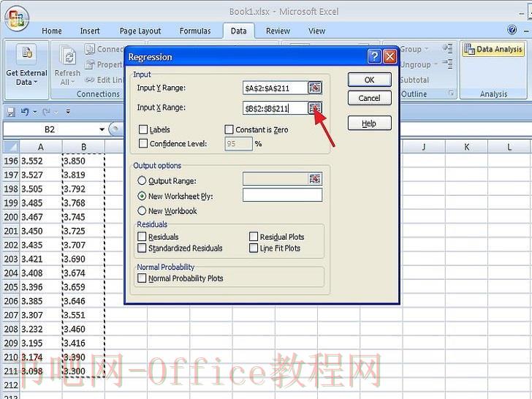The height and width of the screenshot is (399, 532).
Task: Click the Redo icon
Action: pos(47,112)
